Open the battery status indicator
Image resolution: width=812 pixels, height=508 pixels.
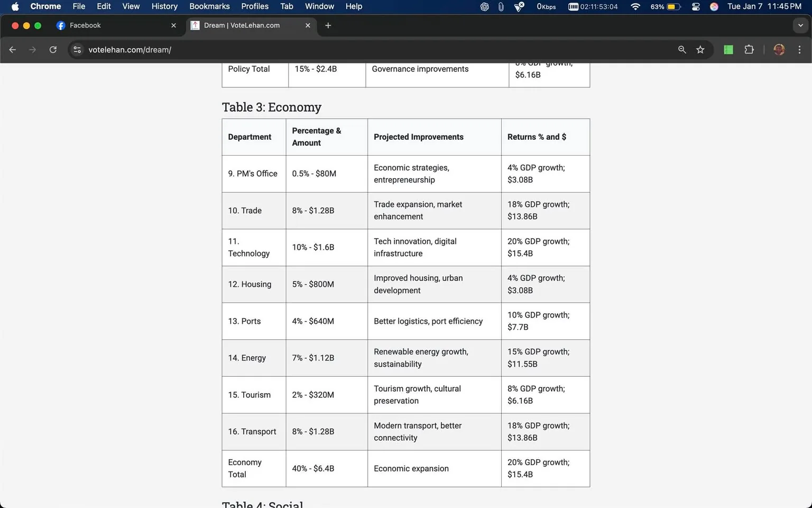click(667, 7)
